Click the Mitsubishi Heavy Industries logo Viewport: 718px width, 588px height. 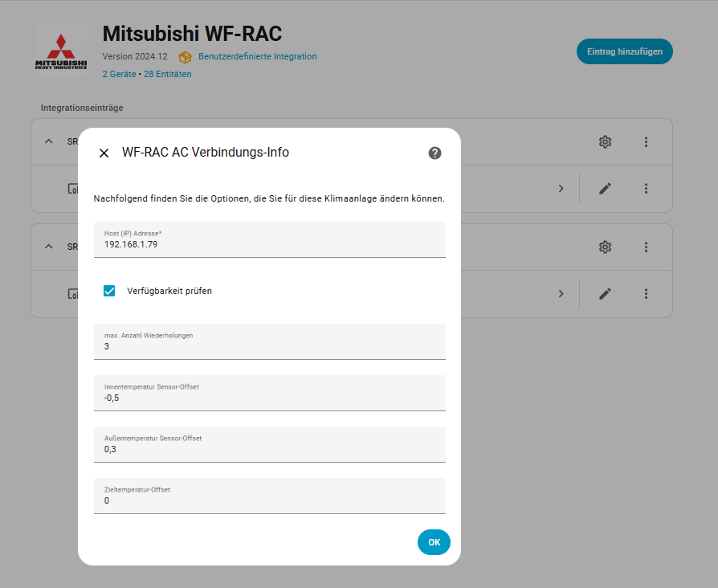61,52
